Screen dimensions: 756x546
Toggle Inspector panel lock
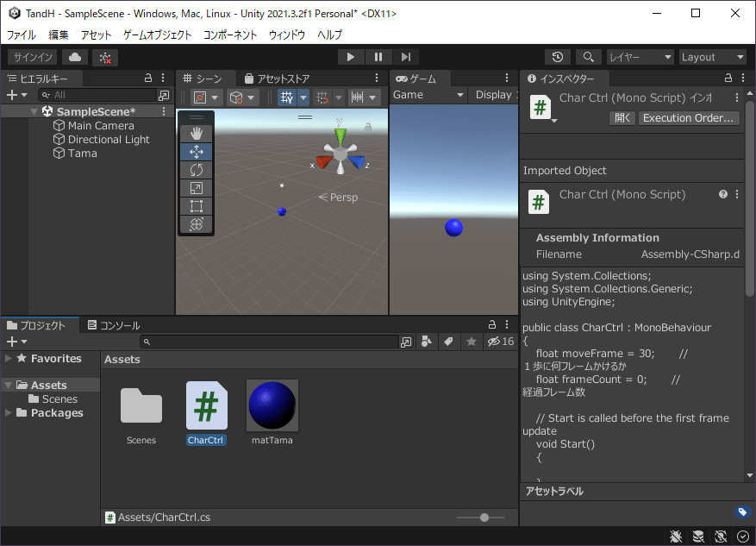pyautogui.click(x=728, y=78)
